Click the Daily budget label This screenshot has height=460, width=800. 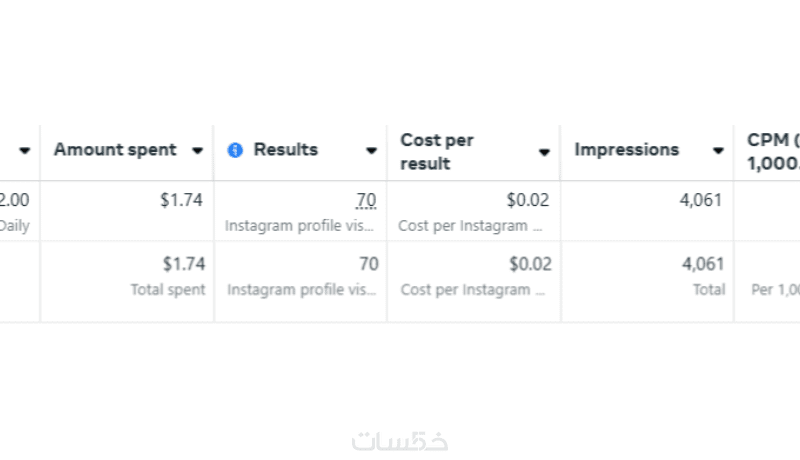coord(14,225)
